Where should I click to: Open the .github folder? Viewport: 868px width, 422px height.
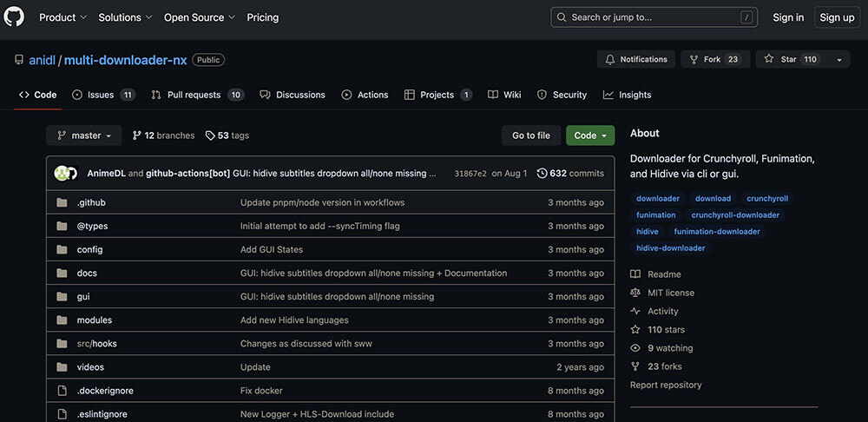tap(91, 202)
